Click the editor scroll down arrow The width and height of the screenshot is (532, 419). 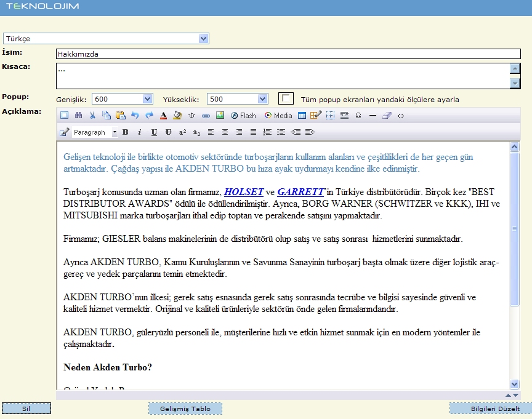[514, 384]
